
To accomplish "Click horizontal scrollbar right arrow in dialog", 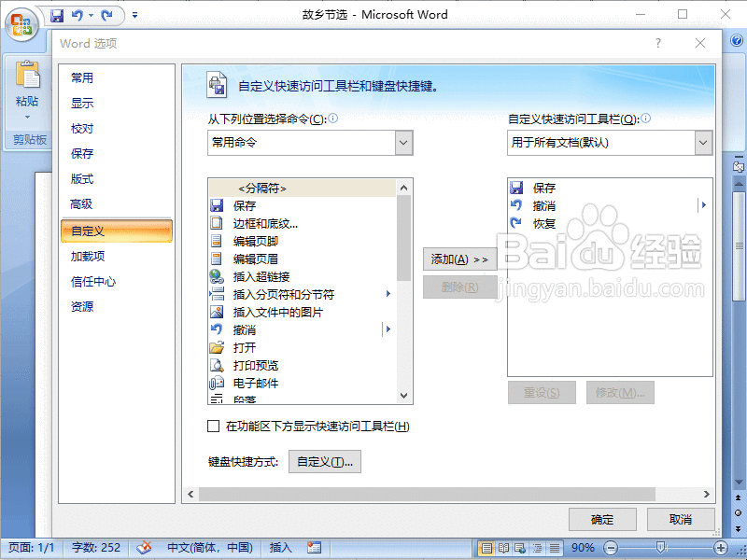I will pyautogui.click(x=707, y=495).
